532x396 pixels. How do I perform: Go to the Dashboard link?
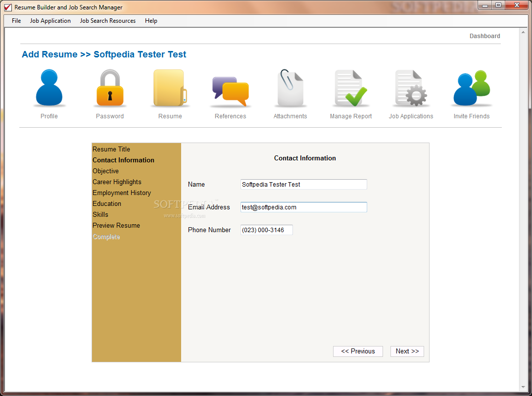pyautogui.click(x=484, y=36)
